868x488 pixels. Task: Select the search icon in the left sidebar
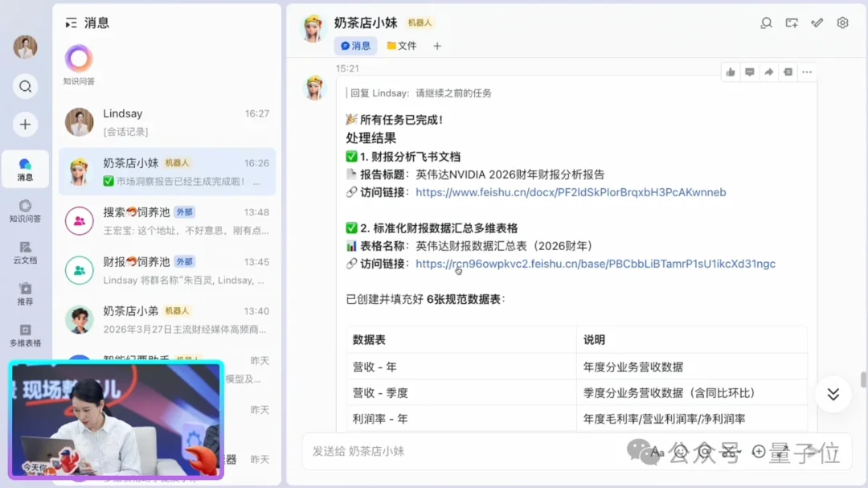point(25,86)
